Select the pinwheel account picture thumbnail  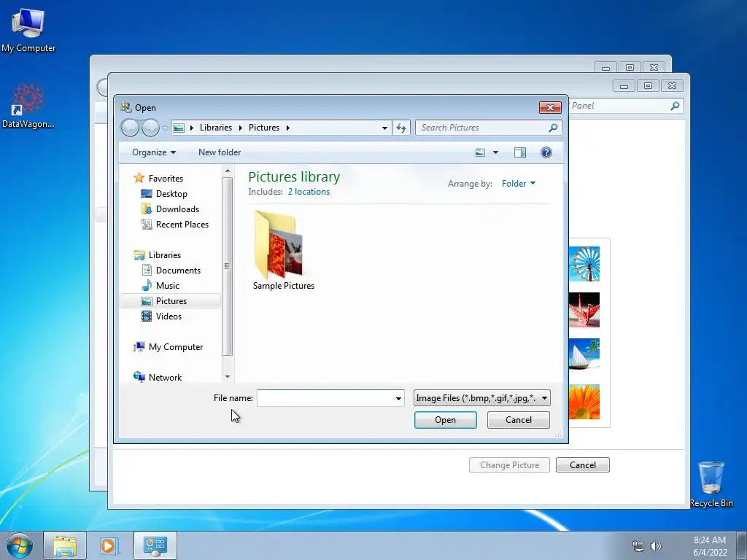[584, 264]
